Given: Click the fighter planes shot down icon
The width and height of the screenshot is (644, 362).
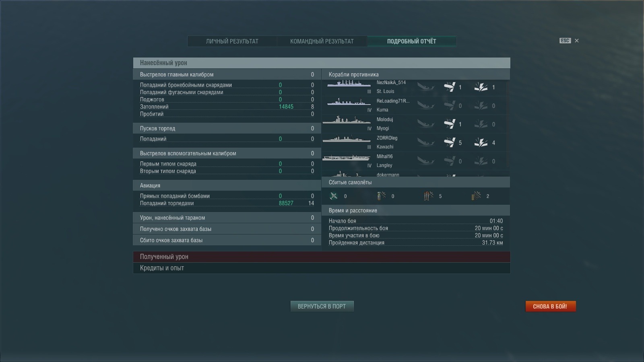Looking at the screenshot, I should coord(334,196).
